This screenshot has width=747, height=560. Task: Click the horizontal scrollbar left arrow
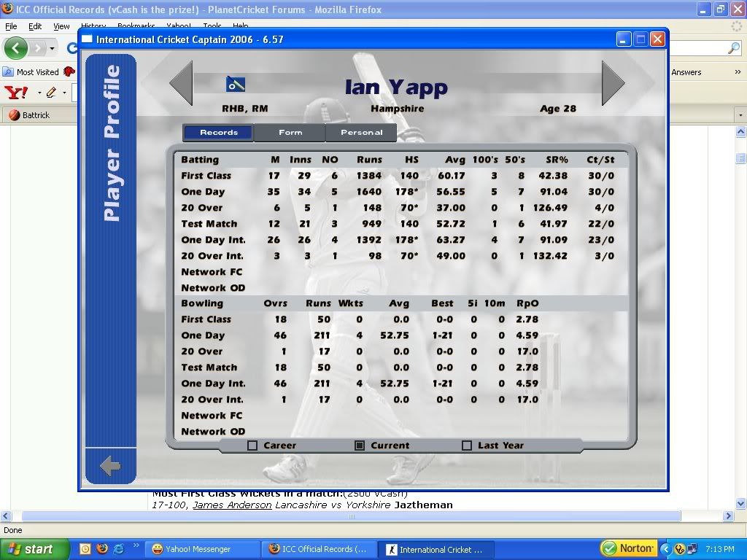[6, 516]
